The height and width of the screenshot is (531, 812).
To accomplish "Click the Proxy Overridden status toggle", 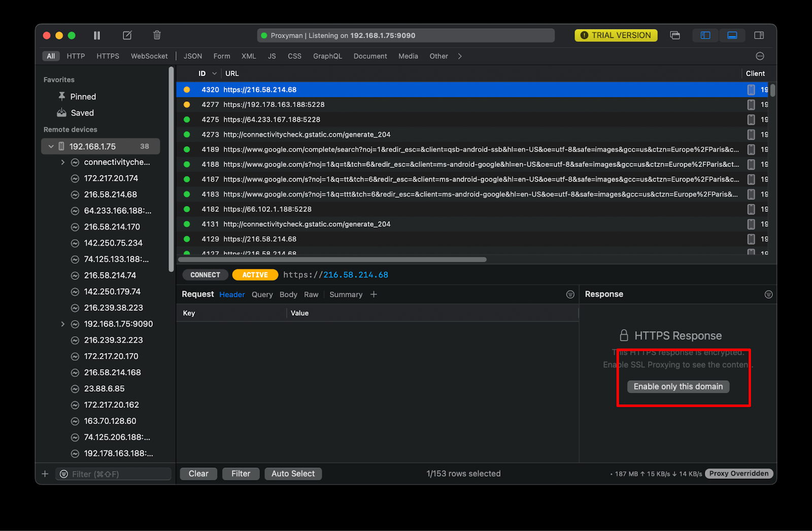I will point(738,473).
